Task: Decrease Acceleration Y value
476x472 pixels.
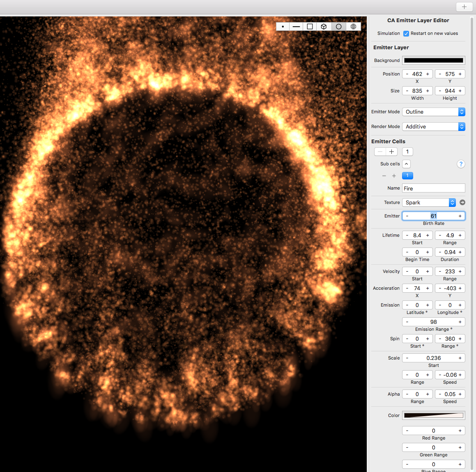Action: click(440, 289)
